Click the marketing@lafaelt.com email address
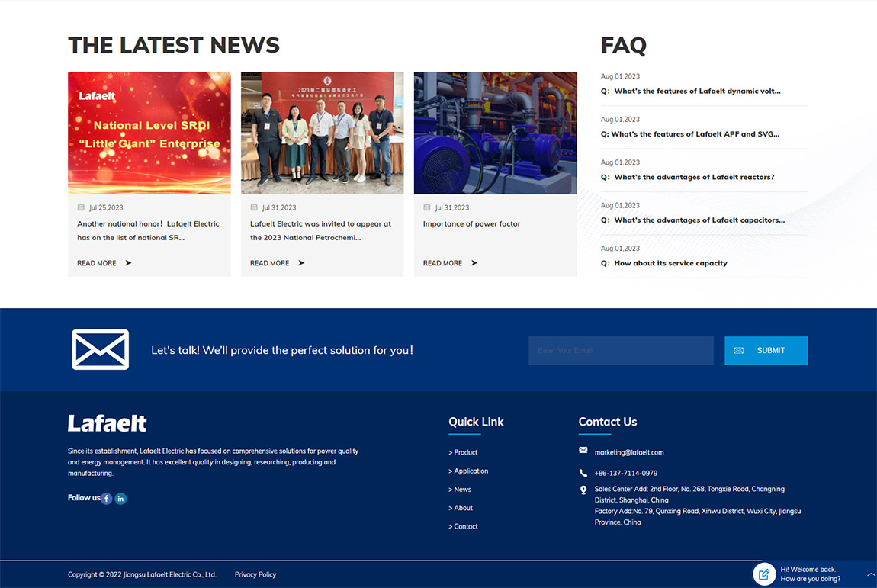Screen dimensions: 877x588 [x=629, y=452]
